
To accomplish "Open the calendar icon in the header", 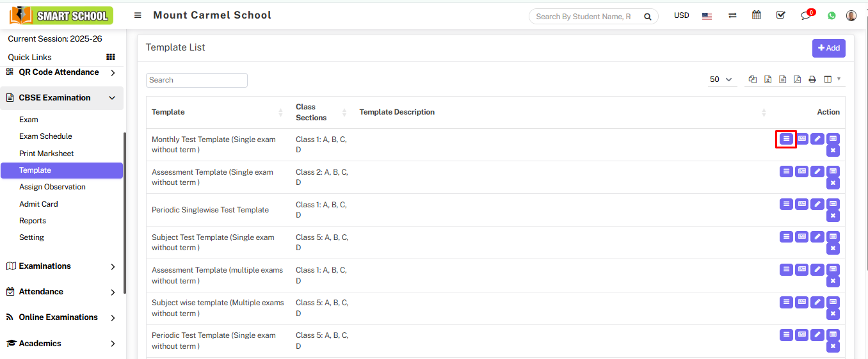I will (x=757, y=15).
